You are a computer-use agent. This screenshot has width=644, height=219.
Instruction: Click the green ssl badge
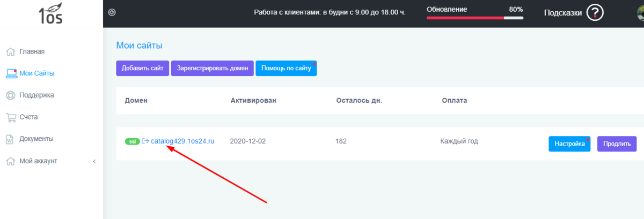(x=132, y=141)
